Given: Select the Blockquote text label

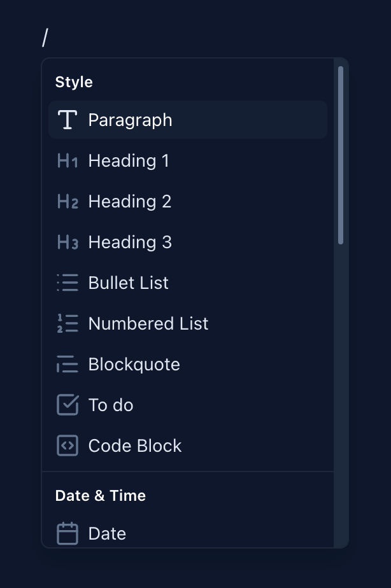Looking at the screenshot, I should tap(134, 364).
